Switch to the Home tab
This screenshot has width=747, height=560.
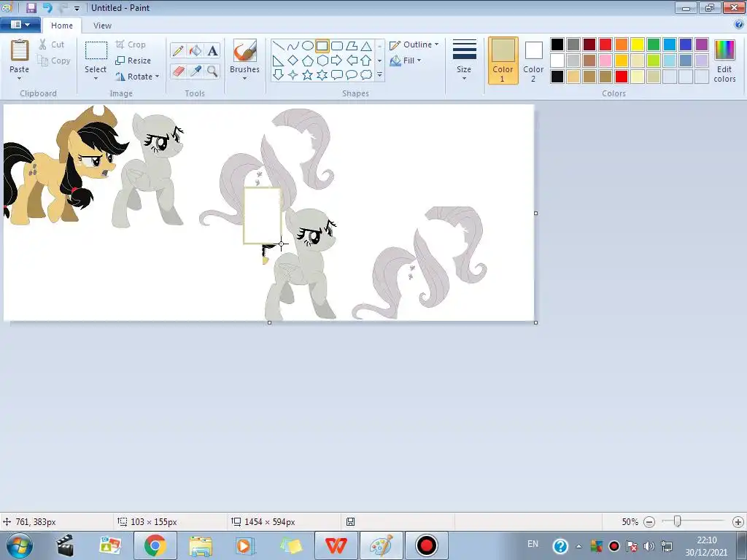[62, 26]
